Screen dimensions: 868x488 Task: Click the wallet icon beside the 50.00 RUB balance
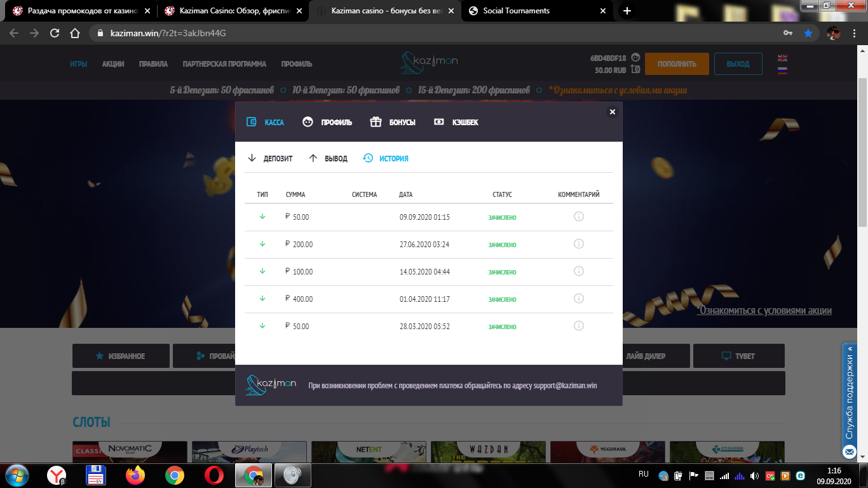[x=635, y=70]
